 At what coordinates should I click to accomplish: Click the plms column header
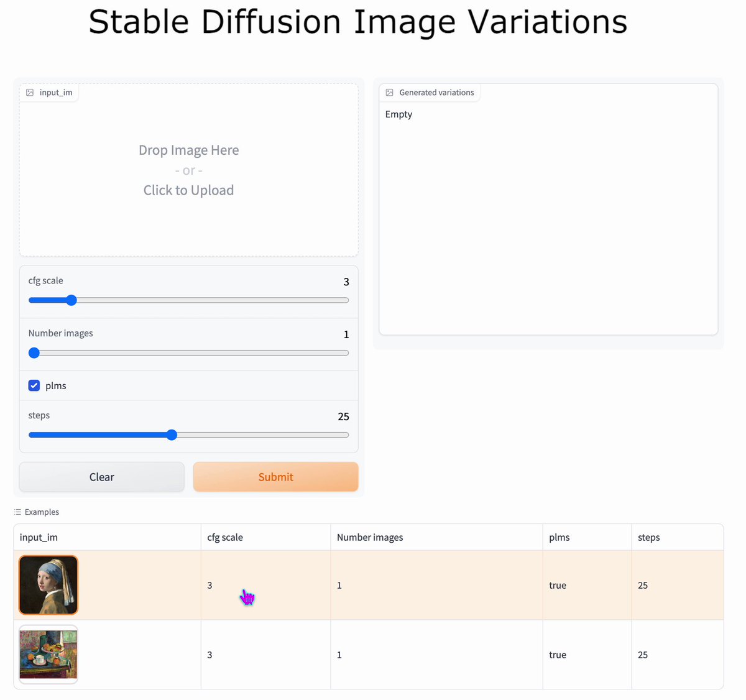pos(559,537)
